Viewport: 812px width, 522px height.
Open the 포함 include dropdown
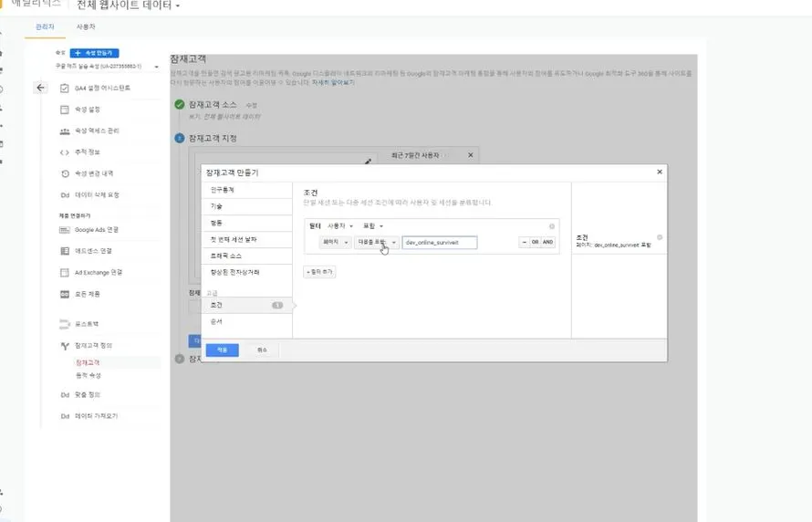[373, 225]
